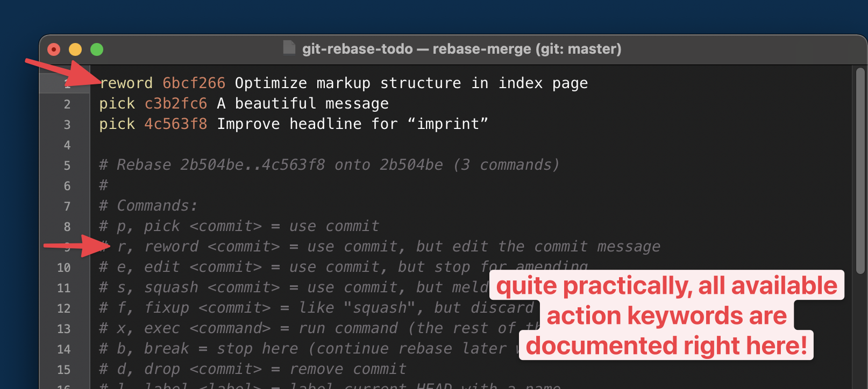Click line number 15 in the gutter
This screenshot has height=389, width=868.
tap(64, 370)
